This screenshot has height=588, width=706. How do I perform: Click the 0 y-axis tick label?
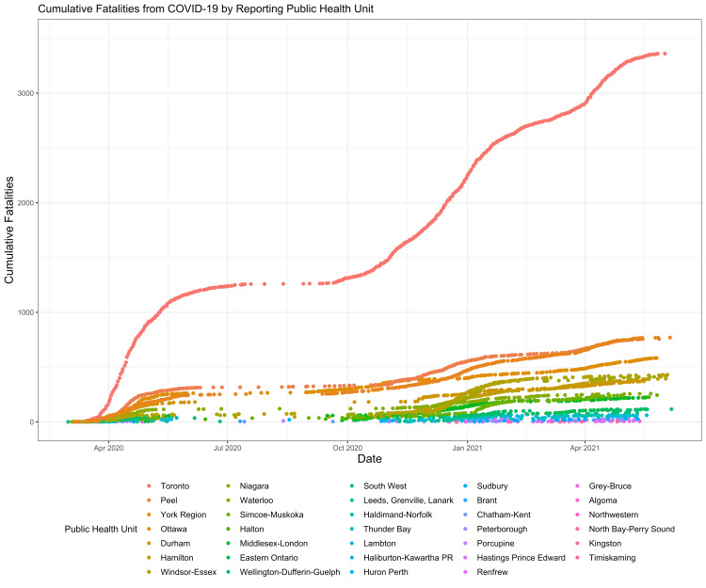(x=32, y=422)
